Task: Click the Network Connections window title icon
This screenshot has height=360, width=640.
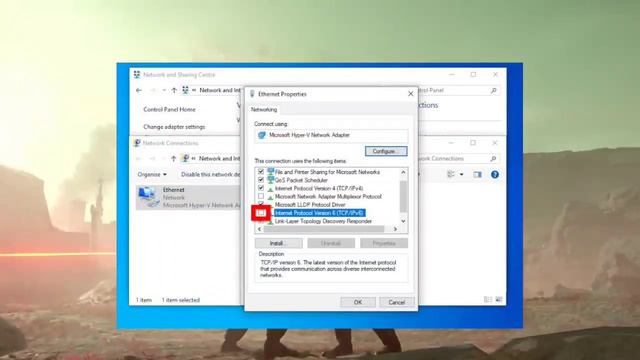Action: [x=137, y=143]
